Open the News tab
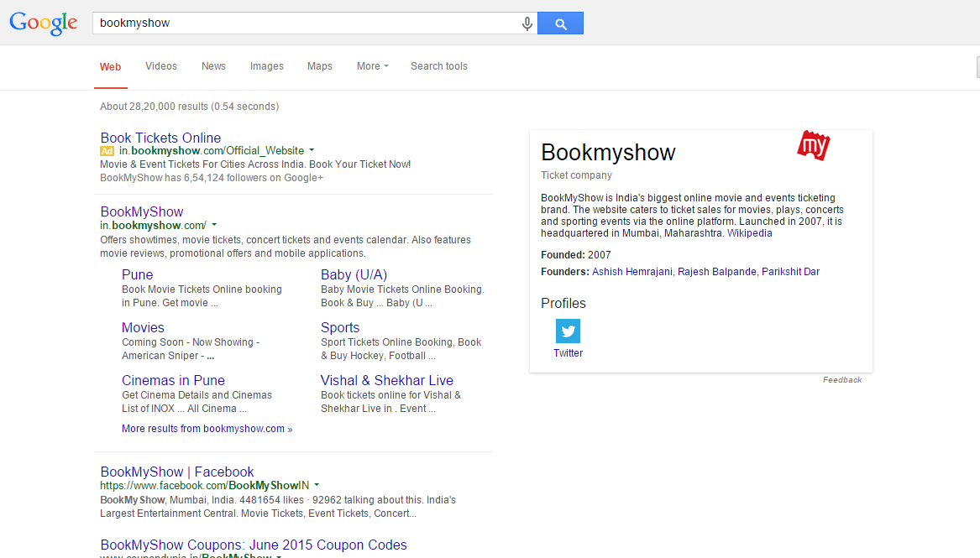The width and height of the screenshot is (980, 558). click(213, 66)
